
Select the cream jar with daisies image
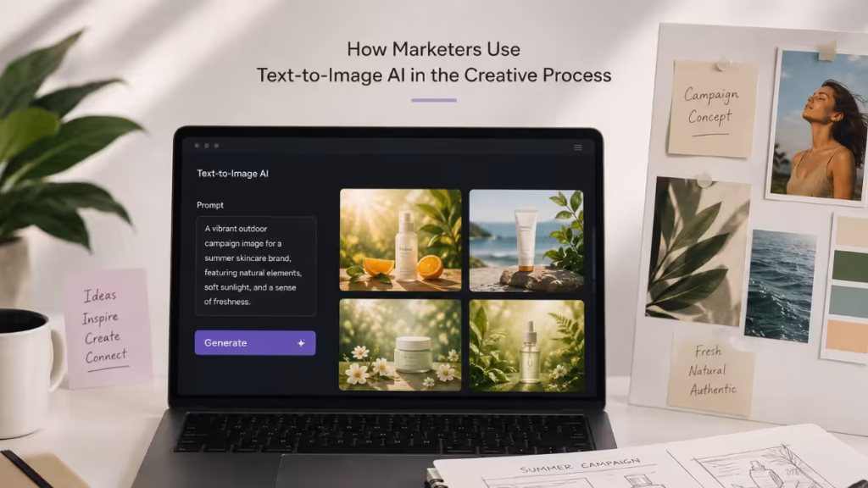coord(400,345)
